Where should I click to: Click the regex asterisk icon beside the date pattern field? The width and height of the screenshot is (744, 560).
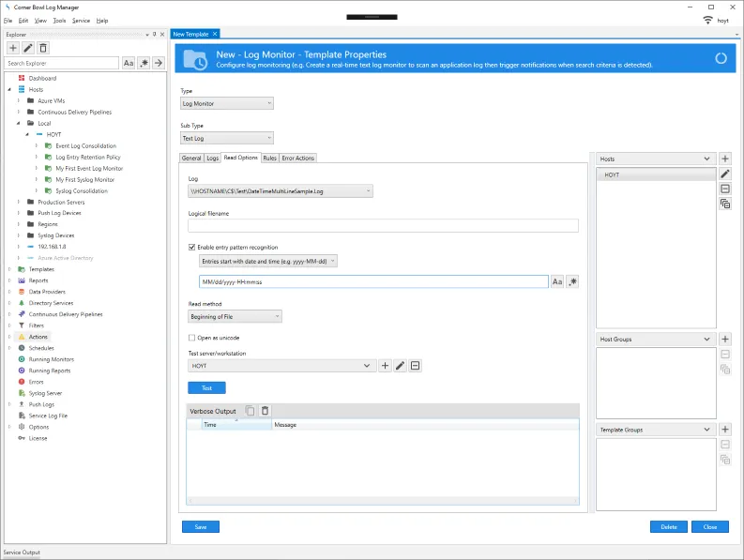point(572,281)
